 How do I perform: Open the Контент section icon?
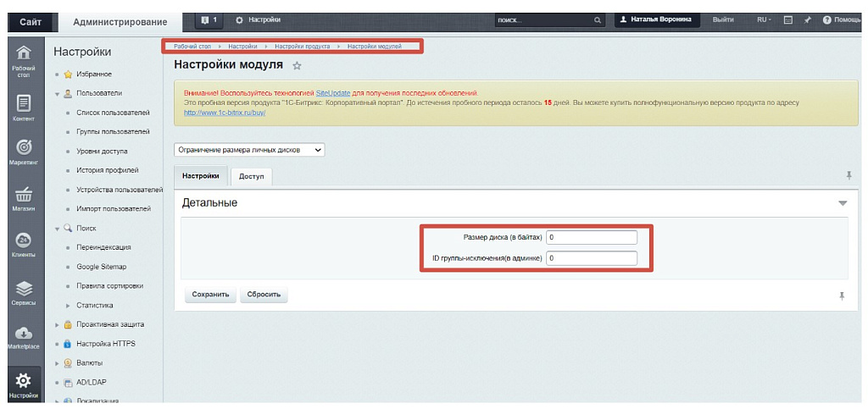24,108
